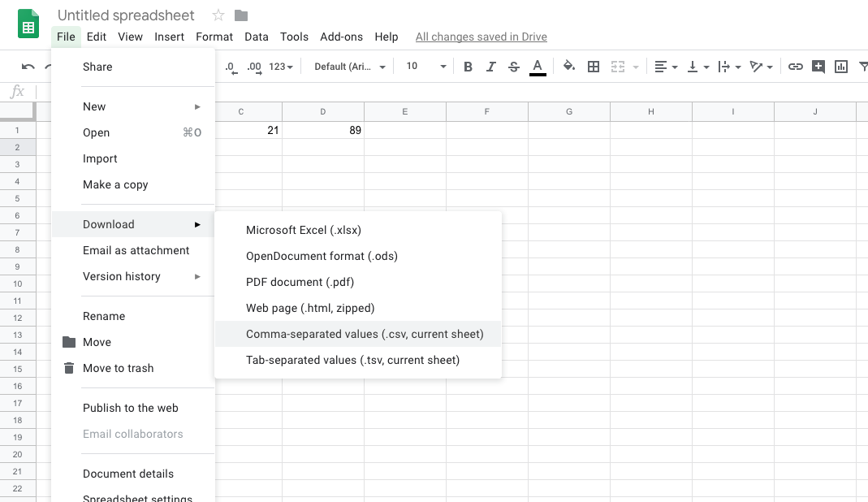Viewport: 868px width, 502px height.
Task: Apply italic formatting from the toolbar
Action: coord(490,67)
